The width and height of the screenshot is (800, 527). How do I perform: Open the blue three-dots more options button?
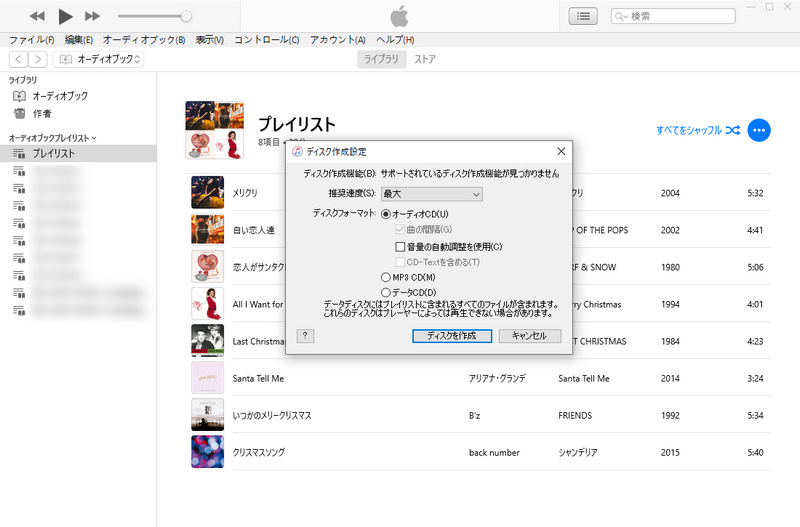pyautogui.click(x=759, y=130)
